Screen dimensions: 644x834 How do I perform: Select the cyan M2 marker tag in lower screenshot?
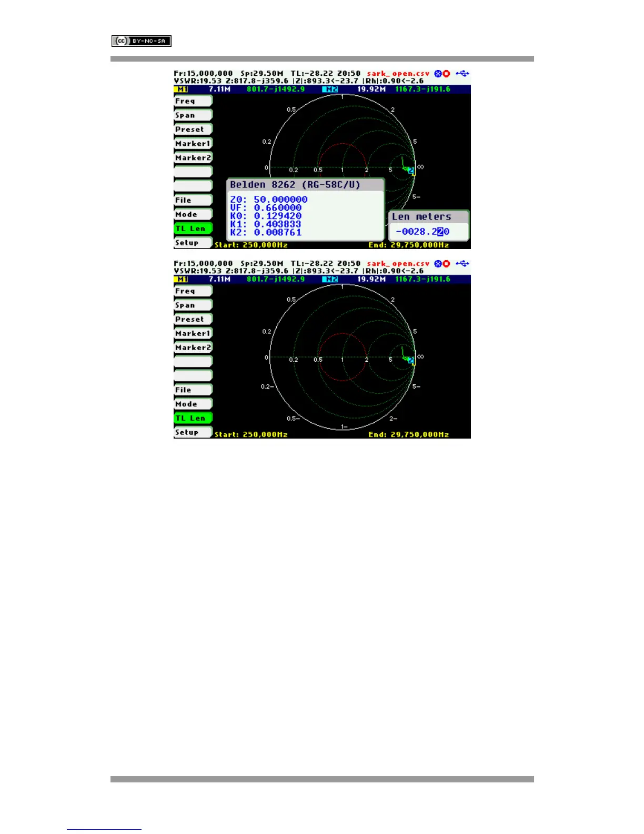331,279
